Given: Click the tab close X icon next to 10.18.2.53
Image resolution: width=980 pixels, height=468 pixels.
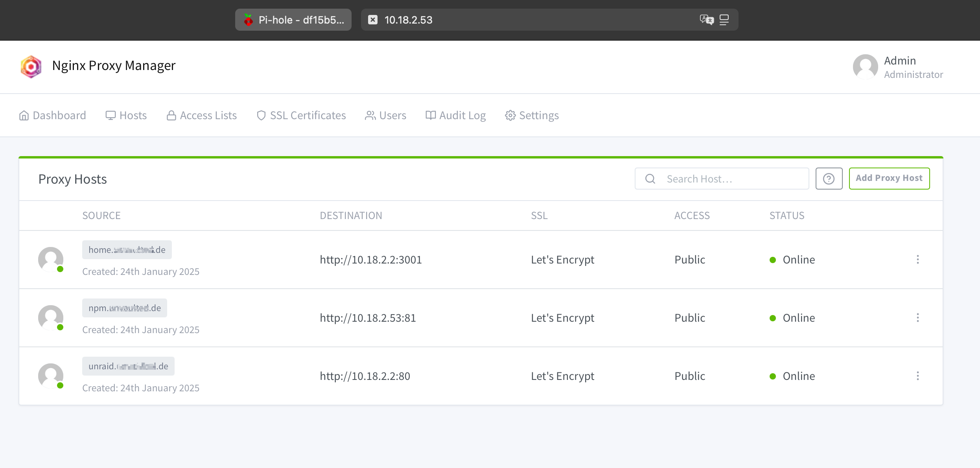Looking at the screenshot, I should click(373, 20).
